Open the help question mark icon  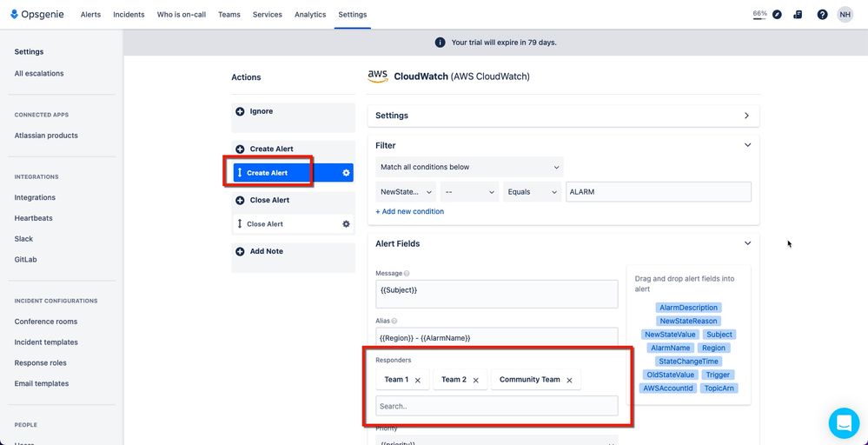[x=822, y=15]
